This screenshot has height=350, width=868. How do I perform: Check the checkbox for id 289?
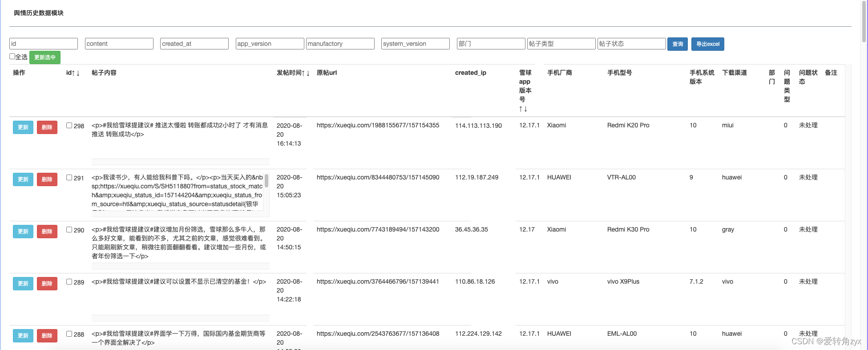point(69,282)
